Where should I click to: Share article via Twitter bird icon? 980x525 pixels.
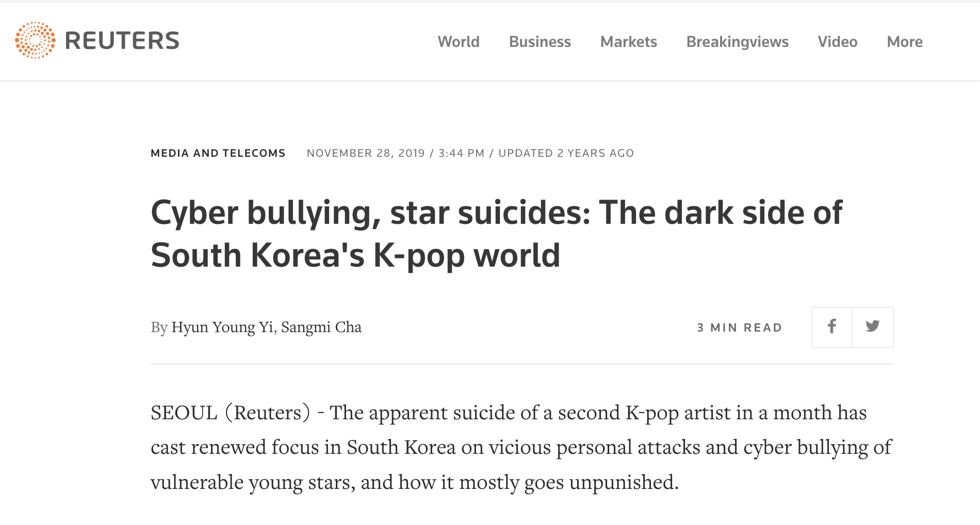873,327
